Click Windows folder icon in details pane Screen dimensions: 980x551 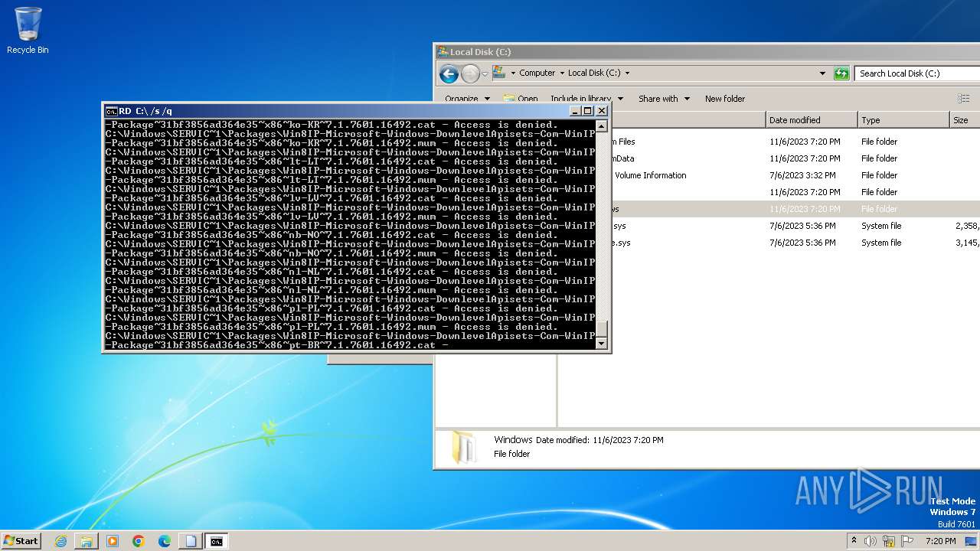click(x=464, y=447)
